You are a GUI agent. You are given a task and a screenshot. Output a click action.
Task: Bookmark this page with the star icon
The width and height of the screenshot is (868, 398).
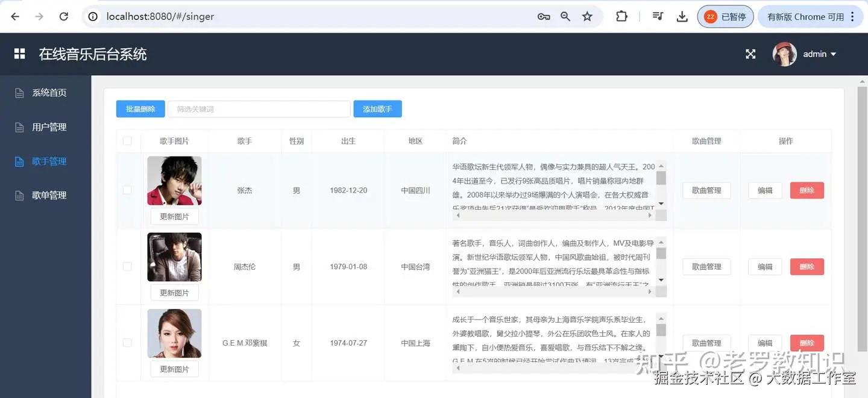pyautogui.click(x=587, y=17)
